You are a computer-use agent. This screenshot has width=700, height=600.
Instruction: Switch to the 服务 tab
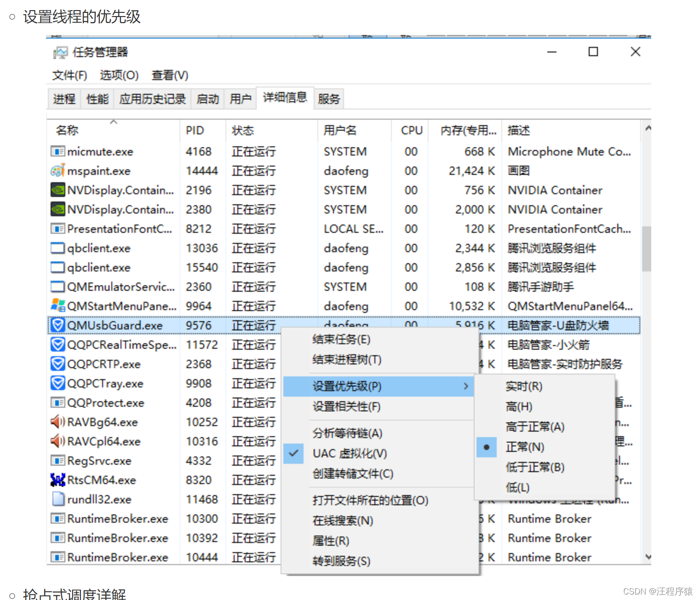pos(328,99)
